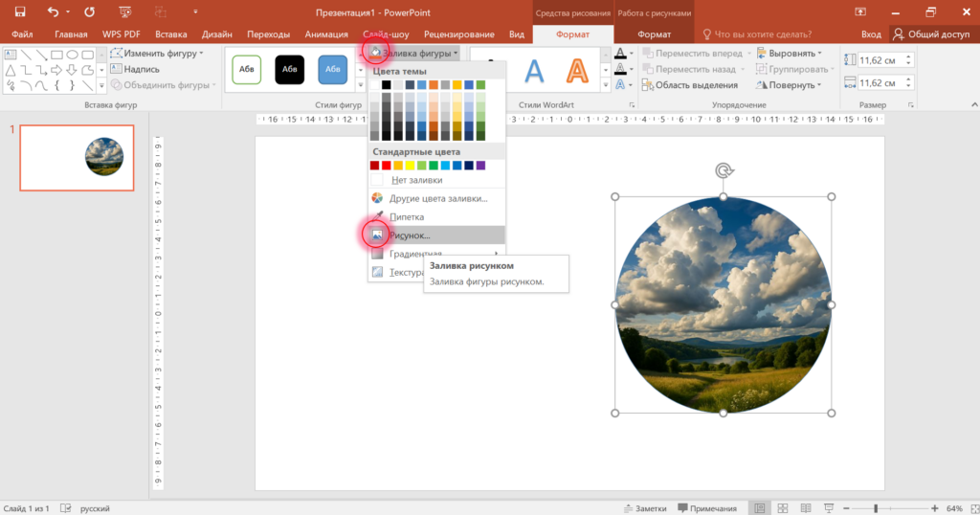
Task: Open Градиентная submenu
Action: (x=436, y=254)
